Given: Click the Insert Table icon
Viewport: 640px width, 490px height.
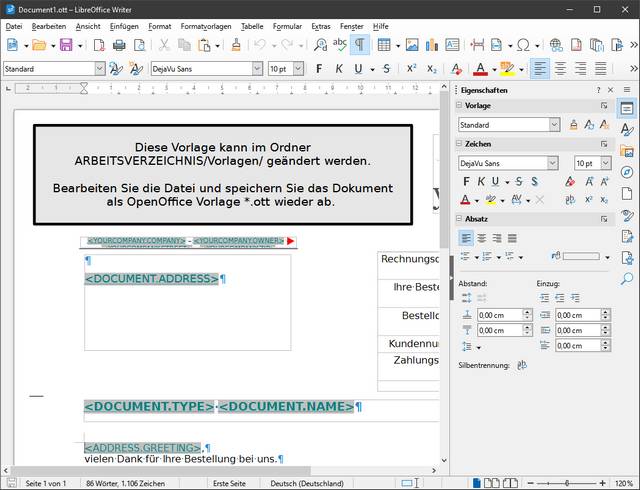Looking at the screenshot, I should pyautogui.click(x=384, y=45).
